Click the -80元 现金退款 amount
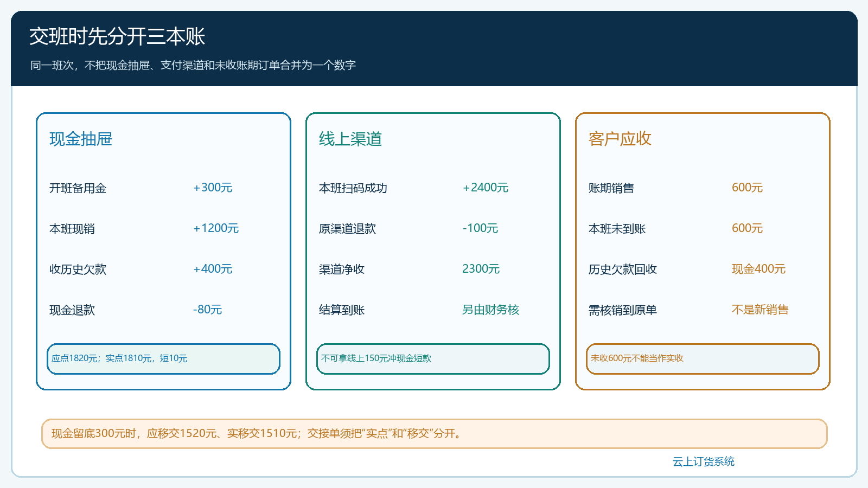This screenshot has width=868, height=488. tap(208, 310)
